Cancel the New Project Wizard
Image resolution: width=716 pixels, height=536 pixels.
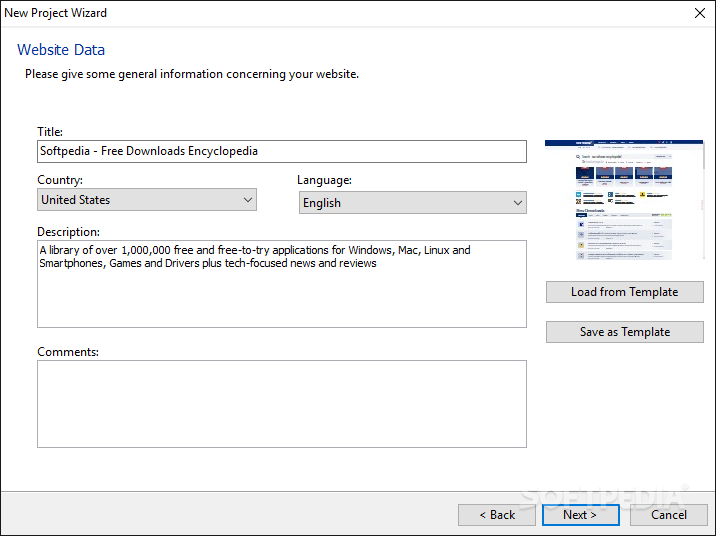pyautogui.click(x=669, y=515)
